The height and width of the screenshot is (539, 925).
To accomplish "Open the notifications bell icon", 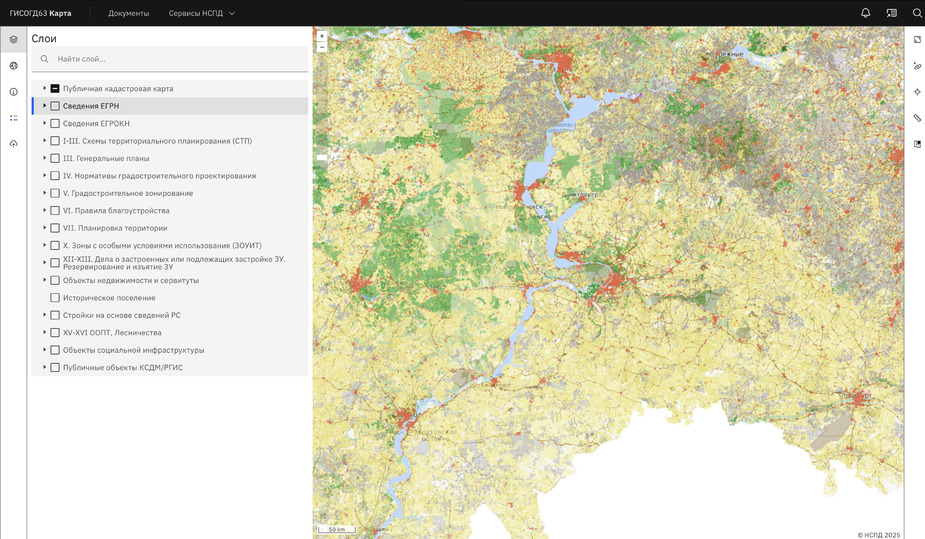I will [x=865, y=13].
